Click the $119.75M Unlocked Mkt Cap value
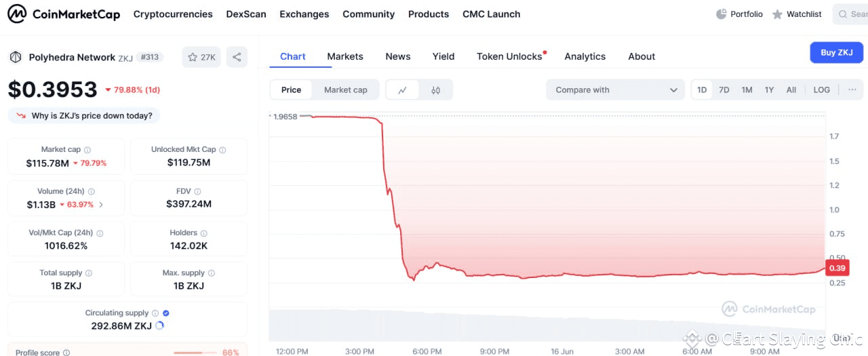This screenshot has height=356, width=868. pyautogui.click(x=189, y=163)
